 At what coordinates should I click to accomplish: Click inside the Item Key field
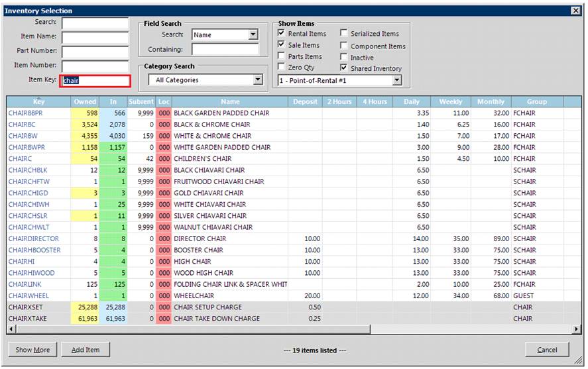pyautogui.click(x=95, y=81)
